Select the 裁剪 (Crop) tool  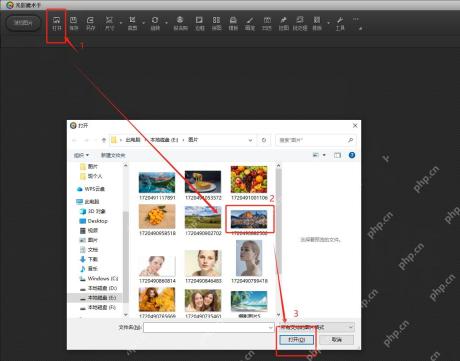[132, 24]
